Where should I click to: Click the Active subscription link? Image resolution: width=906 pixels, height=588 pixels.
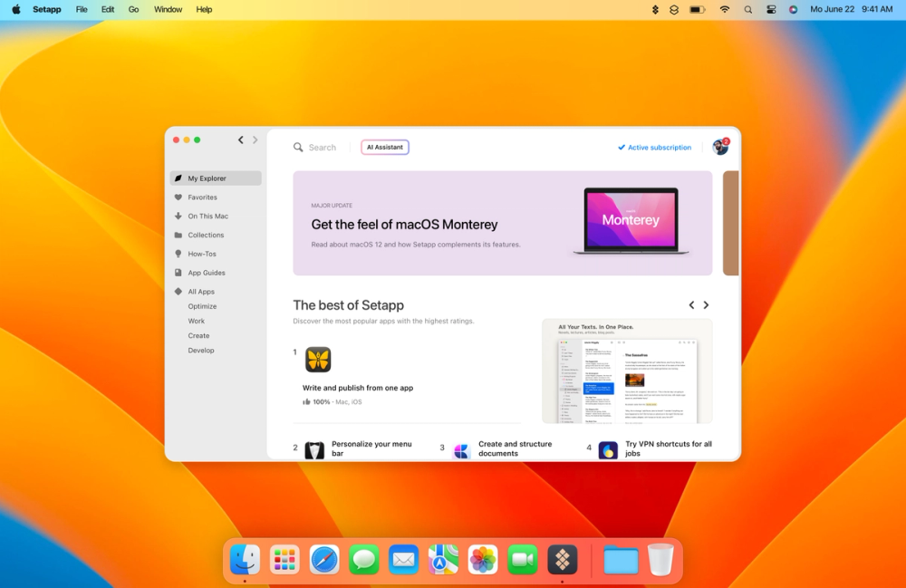point(654,148)
